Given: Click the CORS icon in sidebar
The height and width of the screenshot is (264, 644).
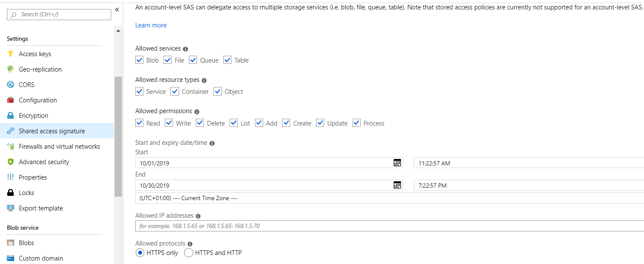Looking at the screenshot, I should 11,85.
